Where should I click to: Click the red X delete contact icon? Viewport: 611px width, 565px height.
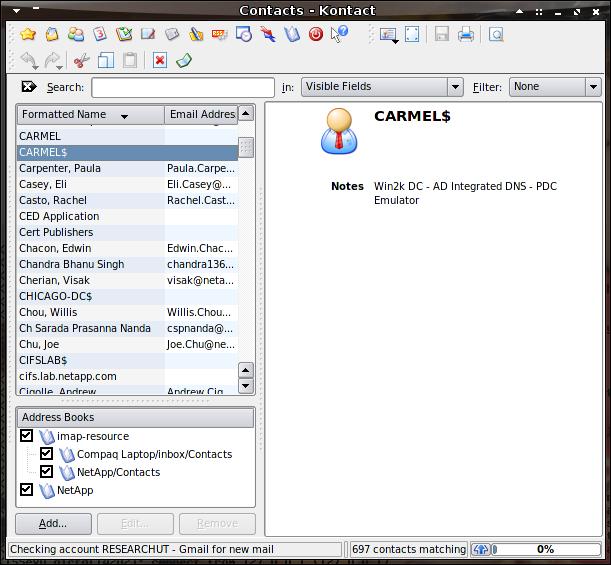click(x=160, y=61)
